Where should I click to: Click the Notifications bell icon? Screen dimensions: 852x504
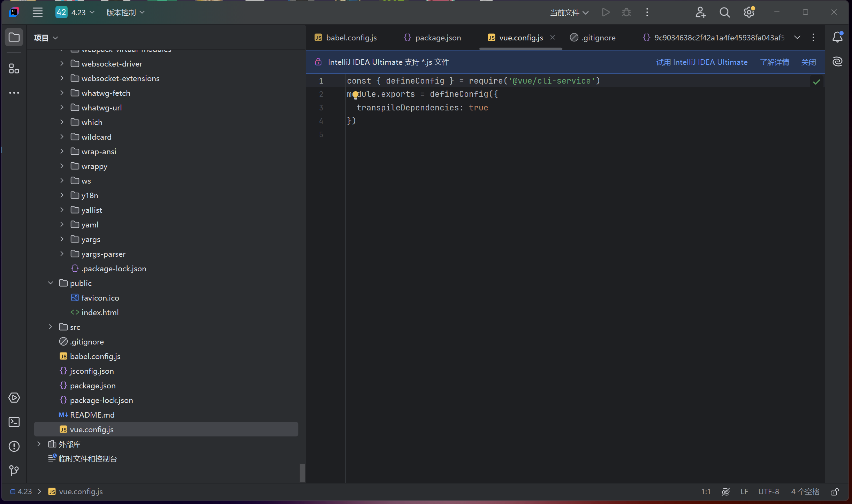point(837,37)
